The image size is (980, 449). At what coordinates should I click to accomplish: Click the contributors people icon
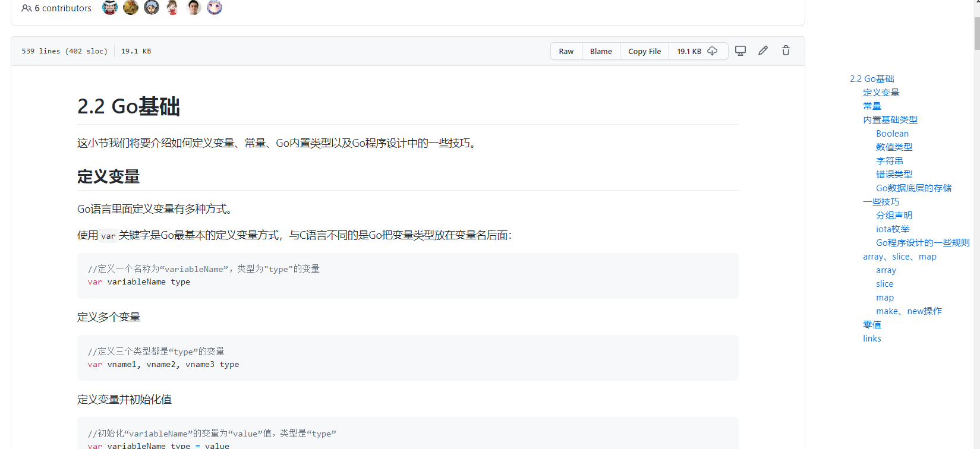(27, 8)
